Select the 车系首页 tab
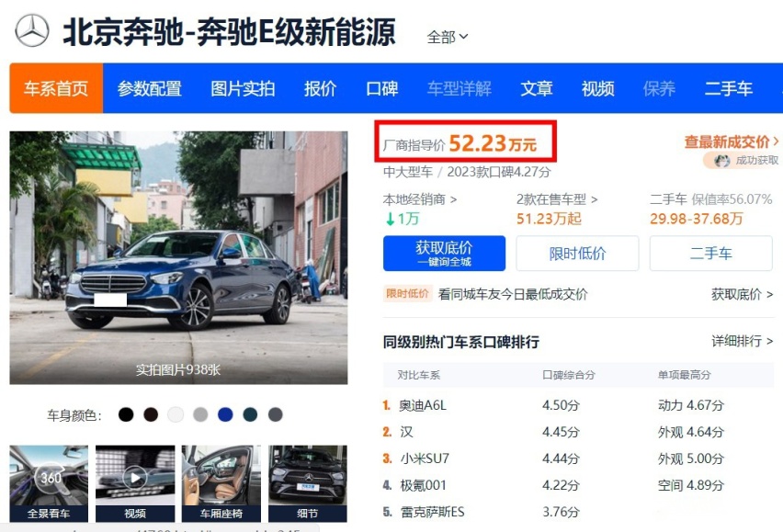The image size is (783, 532). tap(56, 88)
